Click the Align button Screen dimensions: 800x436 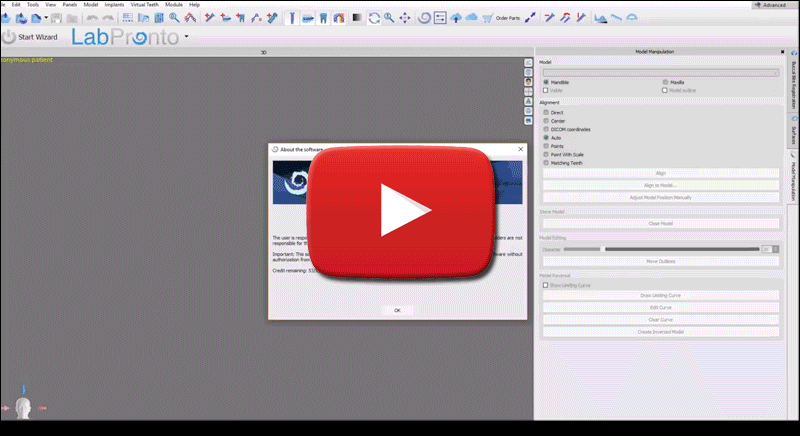tap(661, 173)
